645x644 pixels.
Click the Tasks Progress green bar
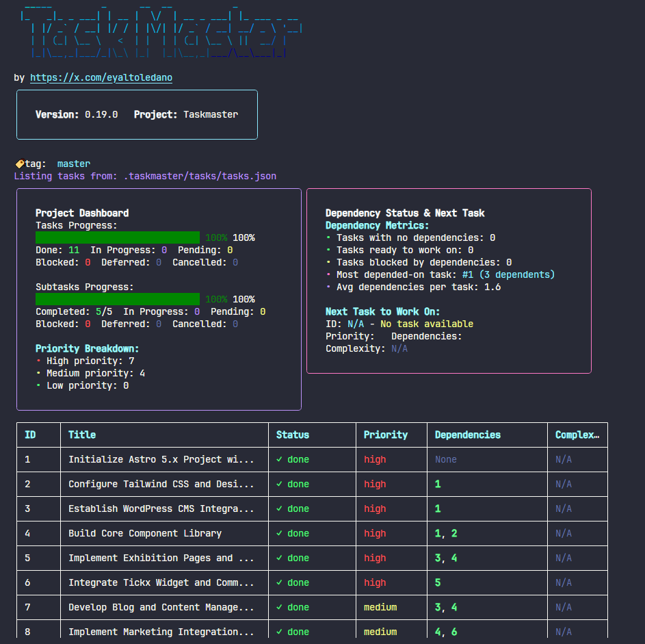click(x=118, y=237)
